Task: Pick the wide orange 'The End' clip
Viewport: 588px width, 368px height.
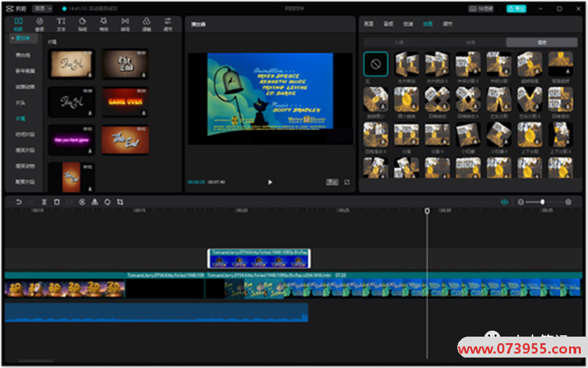Action: [125, 140]
